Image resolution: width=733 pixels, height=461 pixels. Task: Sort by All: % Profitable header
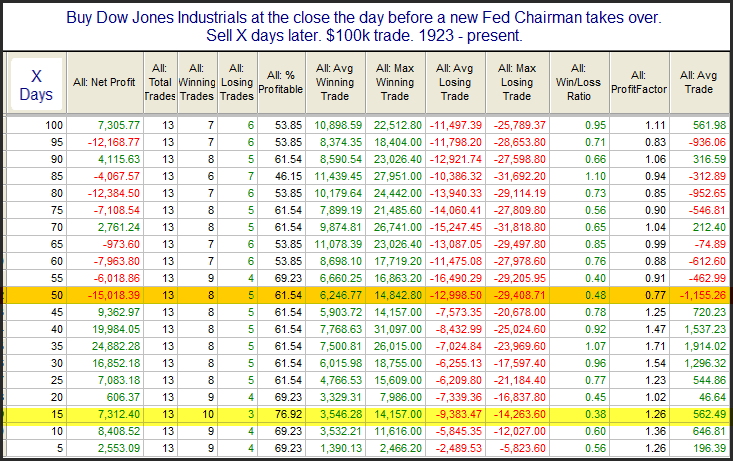281,82
